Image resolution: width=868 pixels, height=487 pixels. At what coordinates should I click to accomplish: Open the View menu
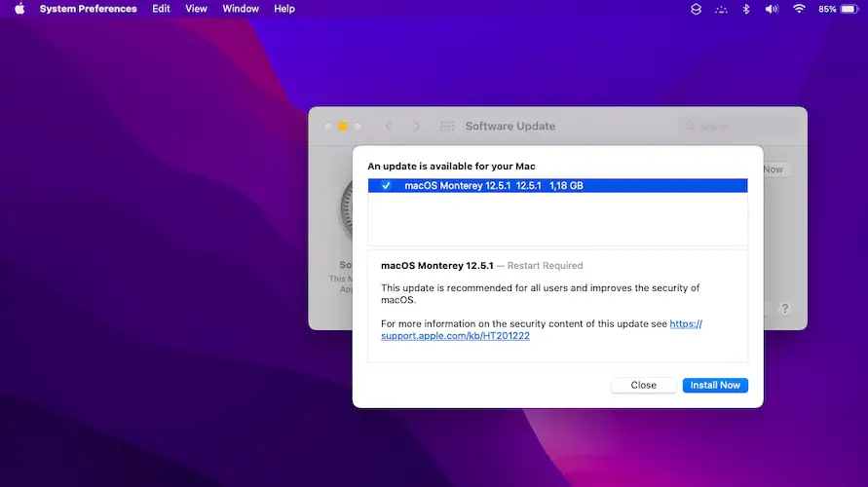coord(196,9)
